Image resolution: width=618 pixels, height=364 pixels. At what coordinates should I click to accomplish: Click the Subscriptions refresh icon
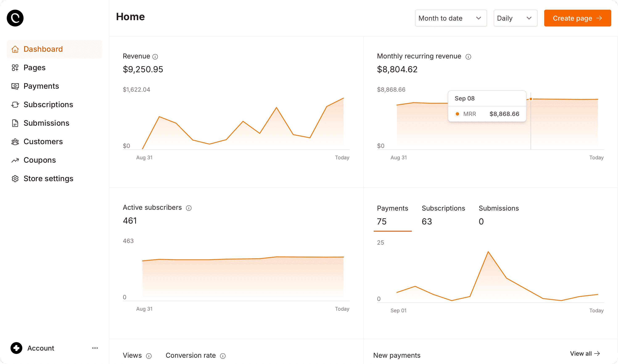click(15, 105)
